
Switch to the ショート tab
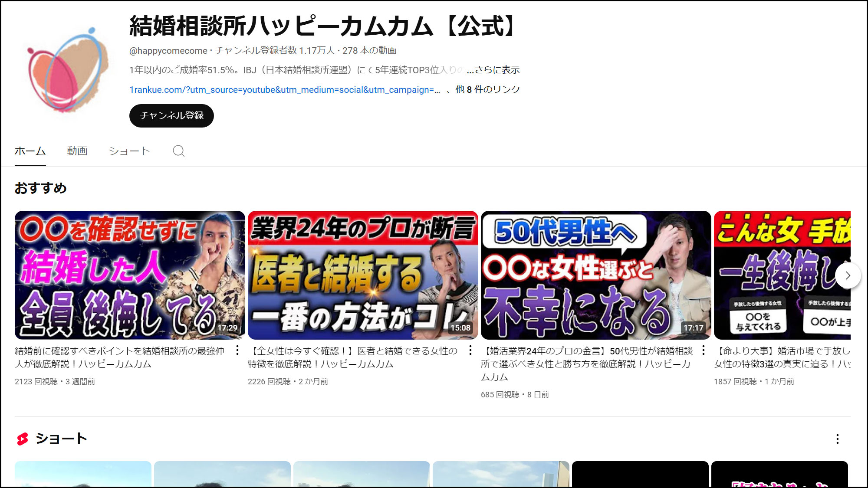click(129, 151)
